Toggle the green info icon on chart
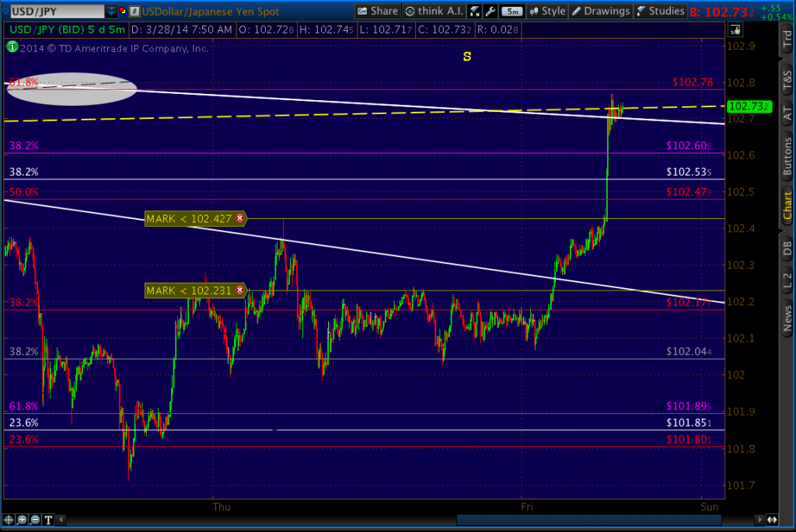The width and height of the screenshot is (796, 532). click(x=12, y=47)
